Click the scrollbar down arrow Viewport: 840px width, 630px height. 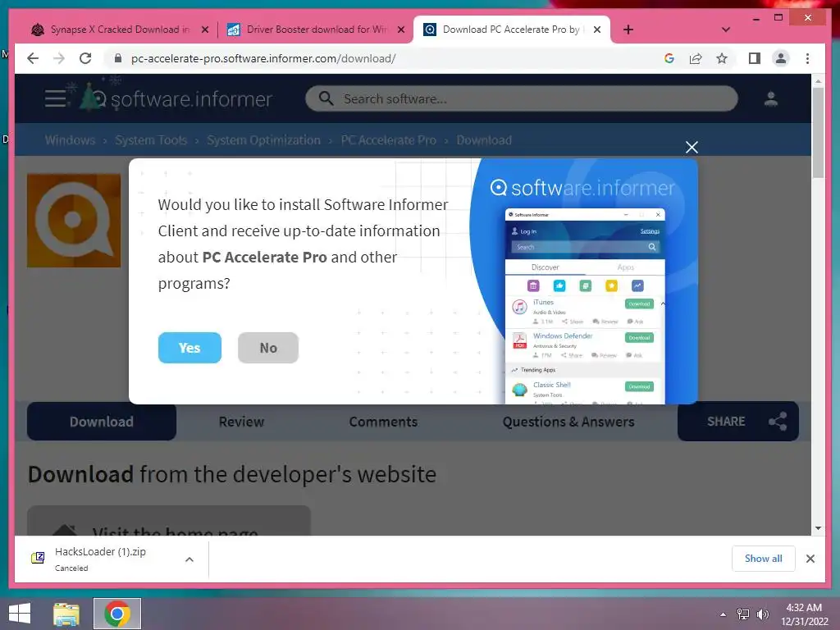pyautogui.click(x=818, y=528)
